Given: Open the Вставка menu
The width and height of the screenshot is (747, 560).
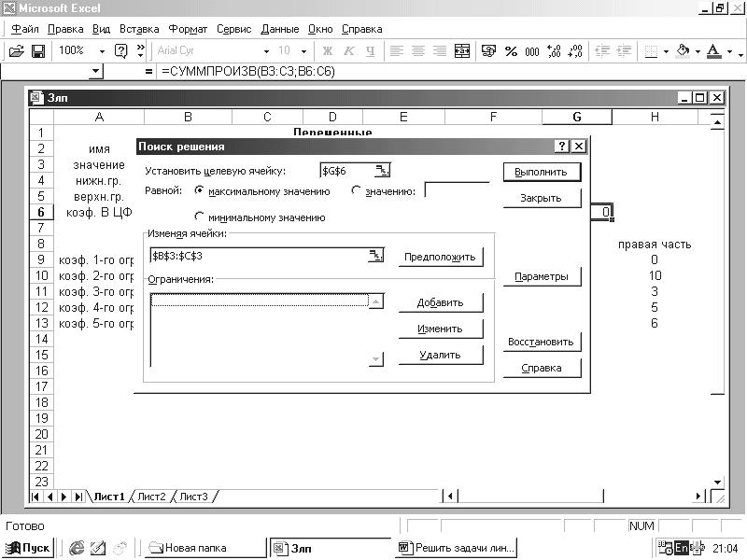Looking at the screenshot, I should (x=139, y=29).
